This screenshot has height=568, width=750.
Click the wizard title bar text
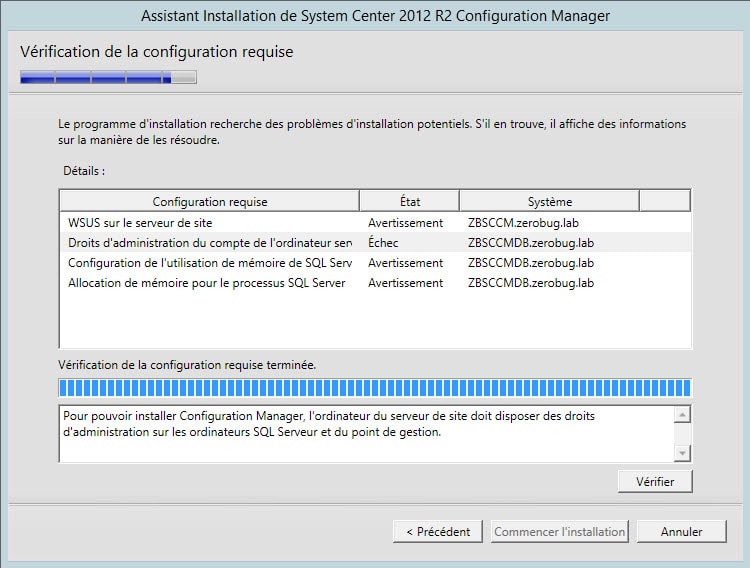pos(375,16)
